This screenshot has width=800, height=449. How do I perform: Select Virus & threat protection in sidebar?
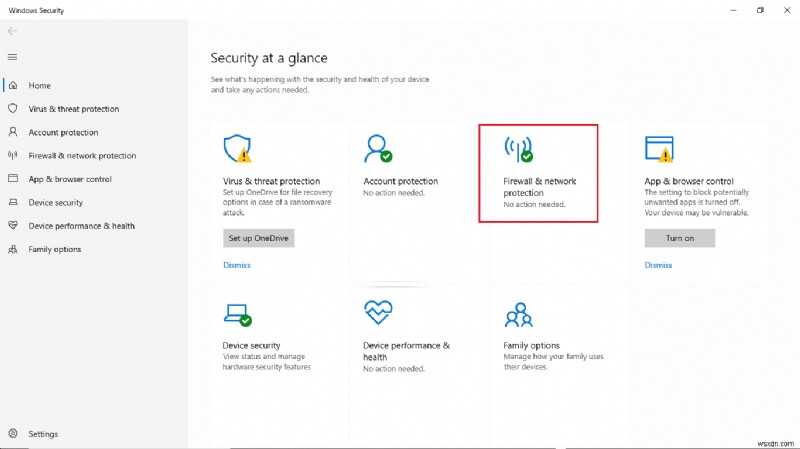click(x=73, y=109)
